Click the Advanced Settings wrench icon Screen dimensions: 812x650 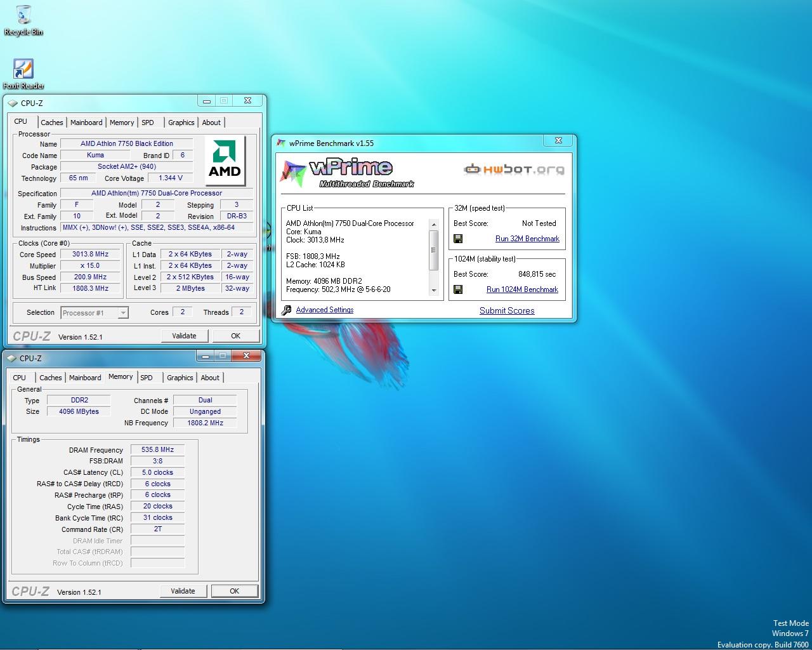point(287,310)
